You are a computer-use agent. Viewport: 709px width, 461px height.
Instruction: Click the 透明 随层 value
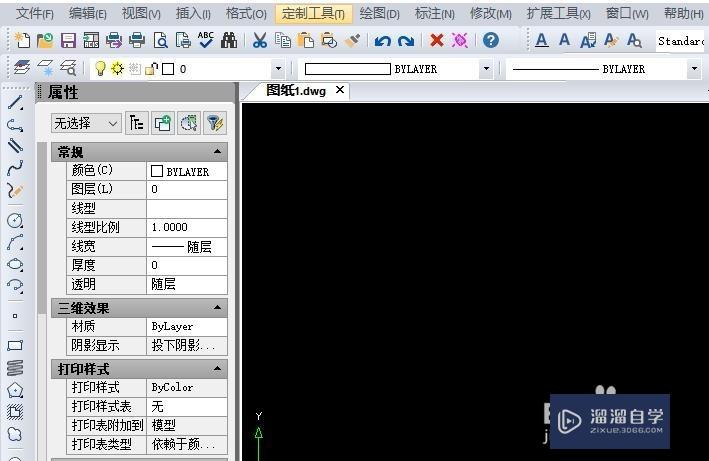[187, 284]
